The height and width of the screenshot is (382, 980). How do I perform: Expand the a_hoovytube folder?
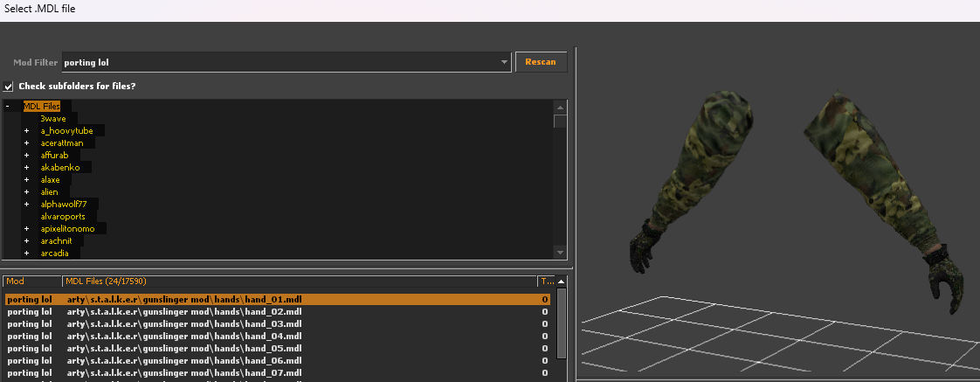click(x=27, y=130)
